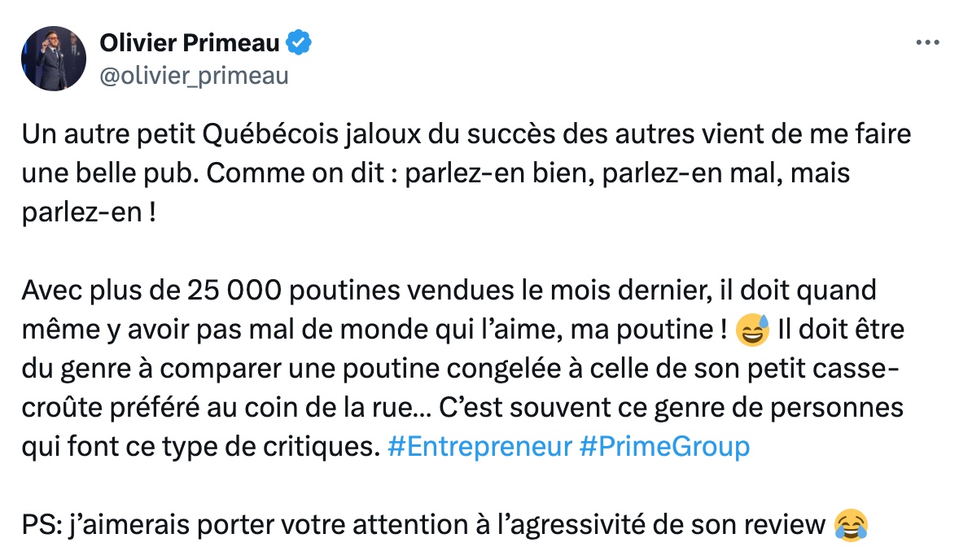Click the blue verified badge
The image size is (959, 560).
(299, 43)
